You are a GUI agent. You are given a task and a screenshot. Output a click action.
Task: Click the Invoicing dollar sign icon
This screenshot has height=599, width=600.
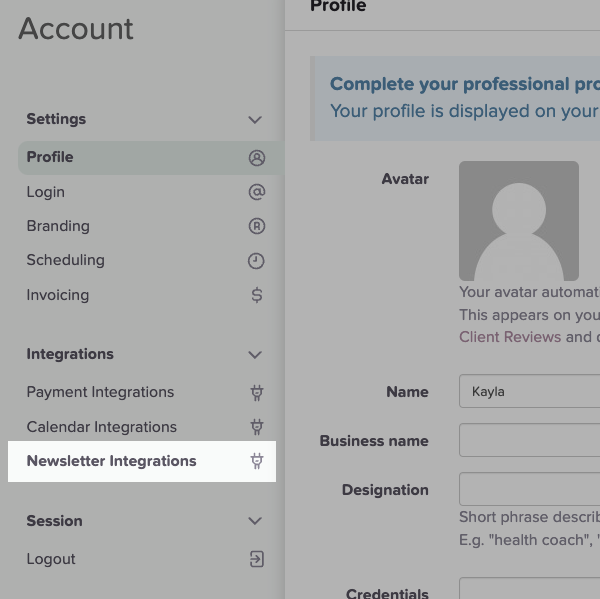256,295
